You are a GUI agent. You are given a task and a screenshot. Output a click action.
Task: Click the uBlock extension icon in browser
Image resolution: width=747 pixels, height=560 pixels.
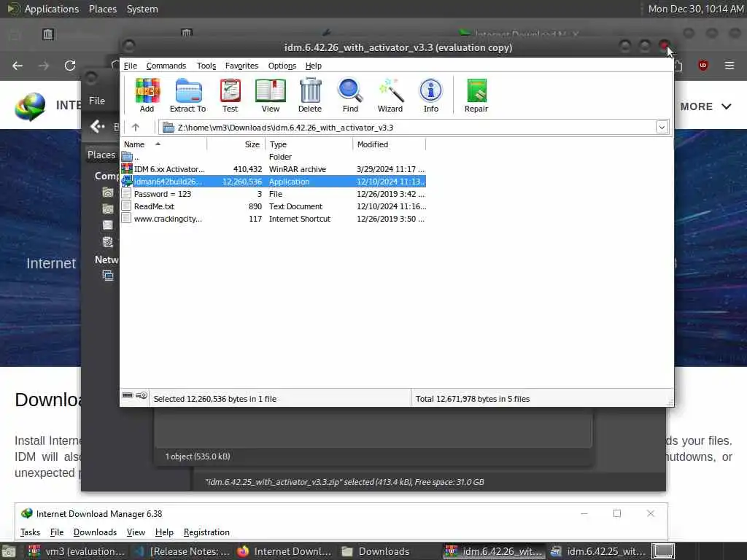tap(703, 65)
